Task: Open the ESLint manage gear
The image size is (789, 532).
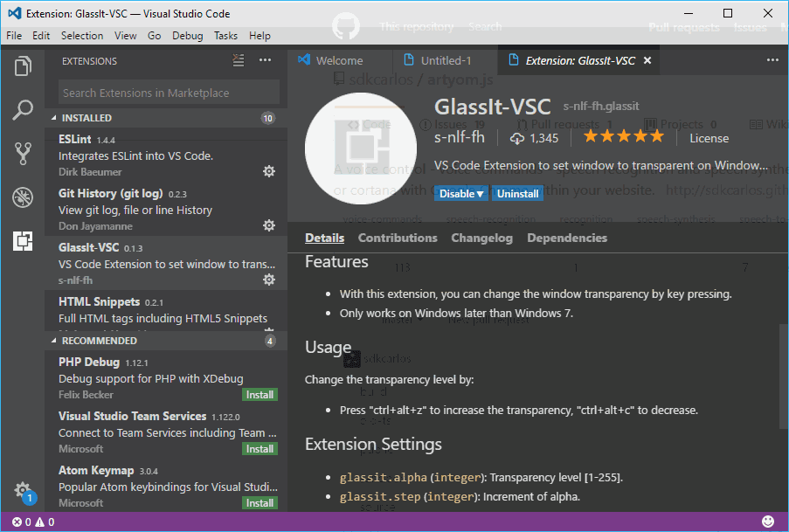Action: (x=269, y=171)
